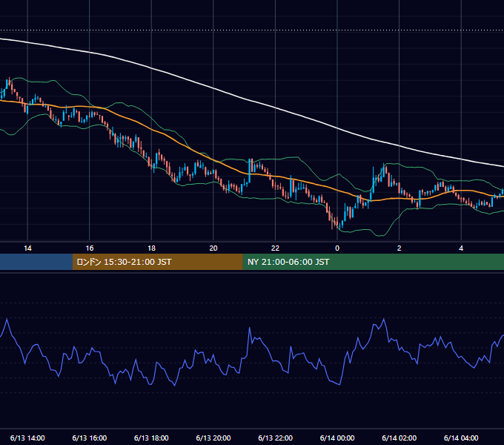Image resolution: width=504 pixels, height=445 pixels.
Task: Click hour label 16 on price chart axis
Action: [x=90, y=248]
